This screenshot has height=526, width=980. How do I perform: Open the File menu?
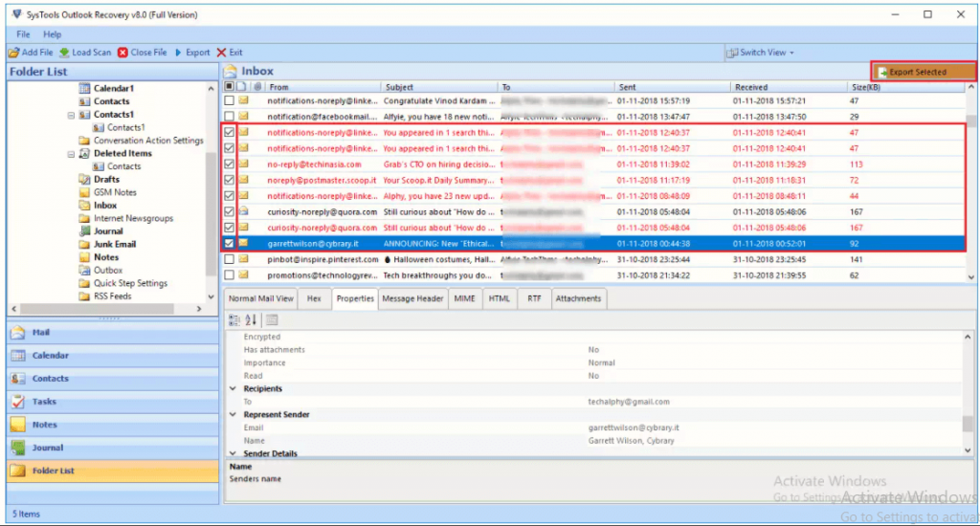23,34
